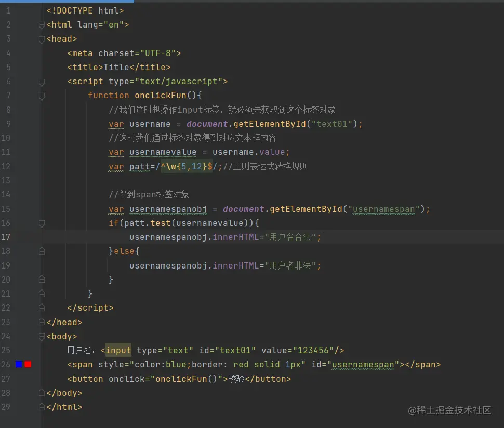The width and height of the screenshot is (504, 428).
Task: Click the closing body fold marker on line 28
Action: (42, 393)
